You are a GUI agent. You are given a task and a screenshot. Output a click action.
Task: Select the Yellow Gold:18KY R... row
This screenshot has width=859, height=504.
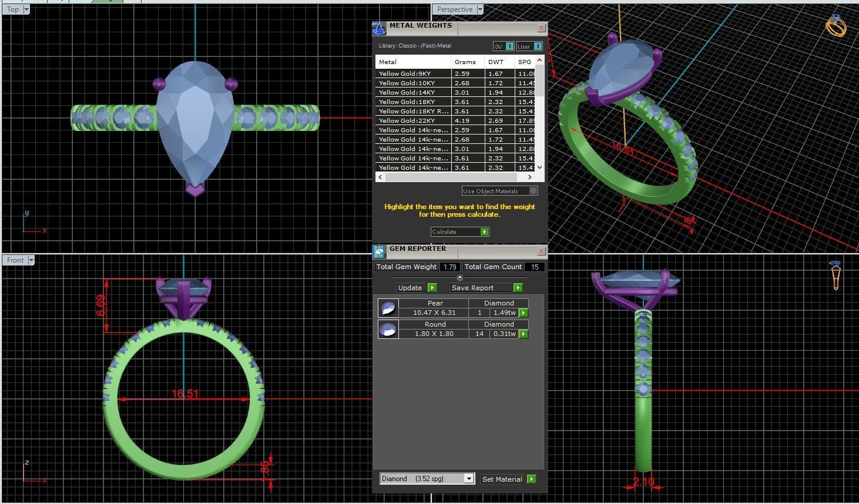(455, 111)
